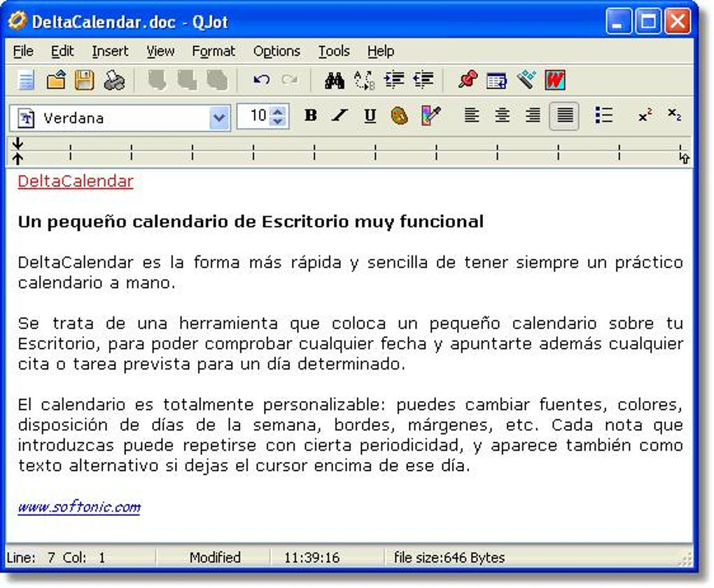This screenshot has height=588, width=714.
Task: Click the insert date/time window icon
Action: [496, 80]
